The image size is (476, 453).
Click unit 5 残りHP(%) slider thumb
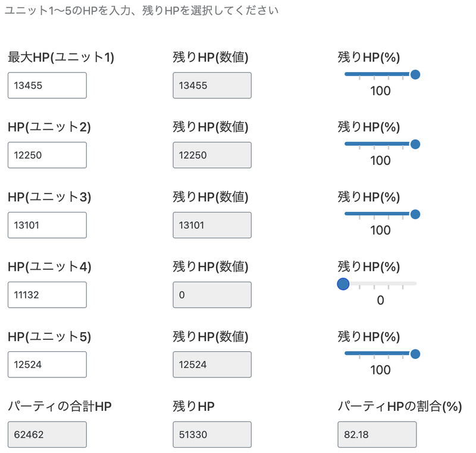click(x=415, y=354)
